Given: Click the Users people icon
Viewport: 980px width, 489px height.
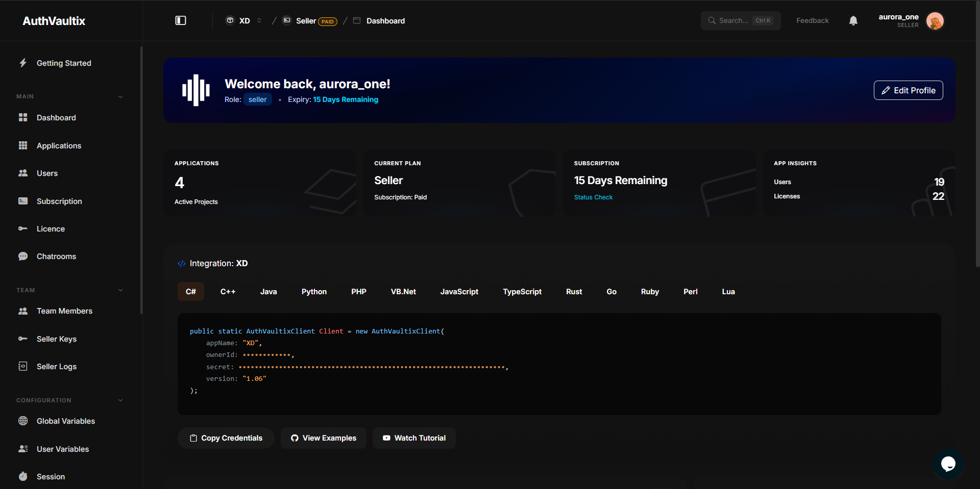Looking at the screenshot, I should coord(23,173).
